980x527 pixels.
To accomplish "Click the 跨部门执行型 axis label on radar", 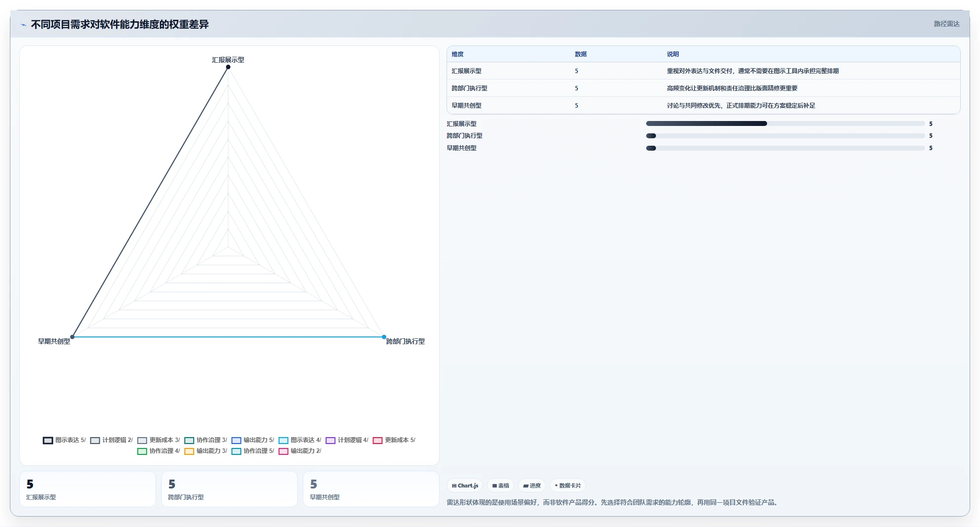I will [x=406, y=341].
